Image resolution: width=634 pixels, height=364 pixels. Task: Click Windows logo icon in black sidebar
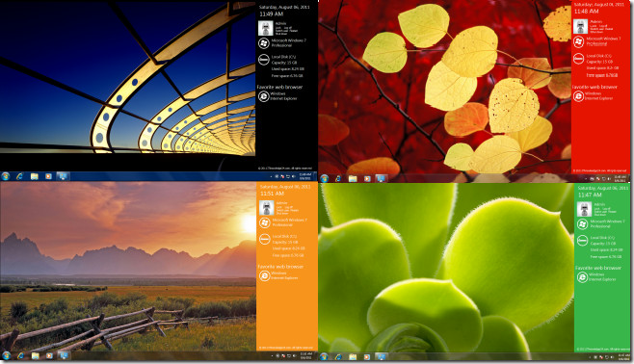point(264,43)
